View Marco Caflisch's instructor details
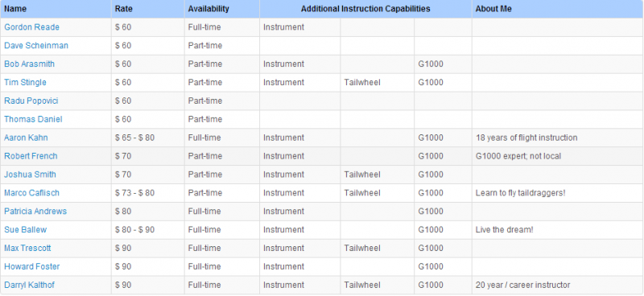 point(31,193)
